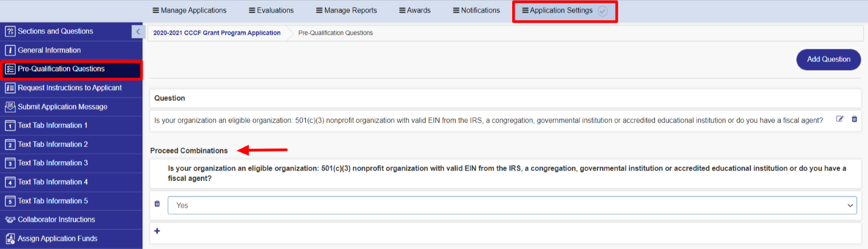Image resolution: width=868 pixels, height=249 pixels.
Task: Open the Yes answer dropdown
Action: 512,206
